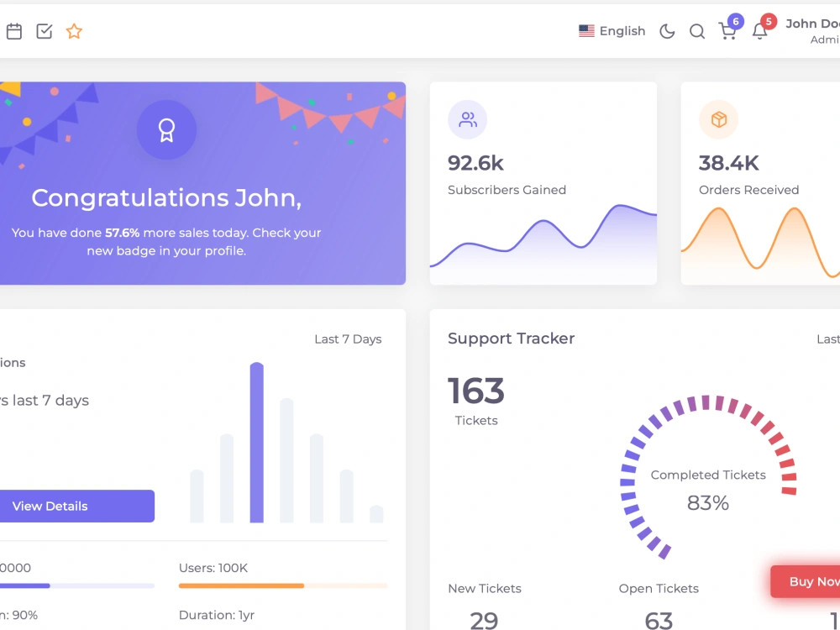Click the Orders Received label
This screenshot has width=840, height=630.
[x=749, y=190]
